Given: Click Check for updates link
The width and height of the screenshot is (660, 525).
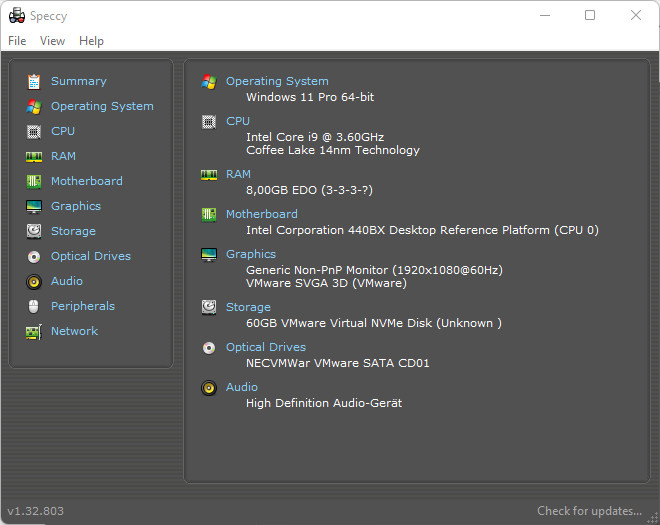Looking at the screenshot, I should click(x=589, y=511).
